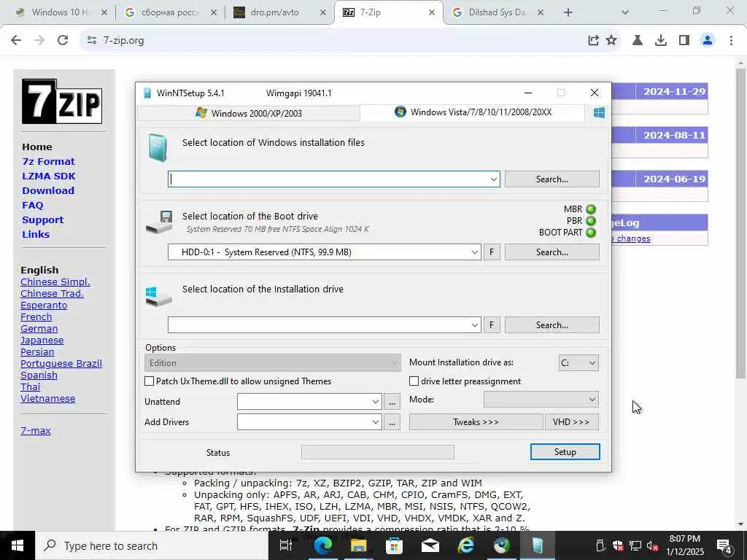Click the 7-Zip logo on the webpage
The width and height of the screenshot is (747, 560).
click(62, 101)
